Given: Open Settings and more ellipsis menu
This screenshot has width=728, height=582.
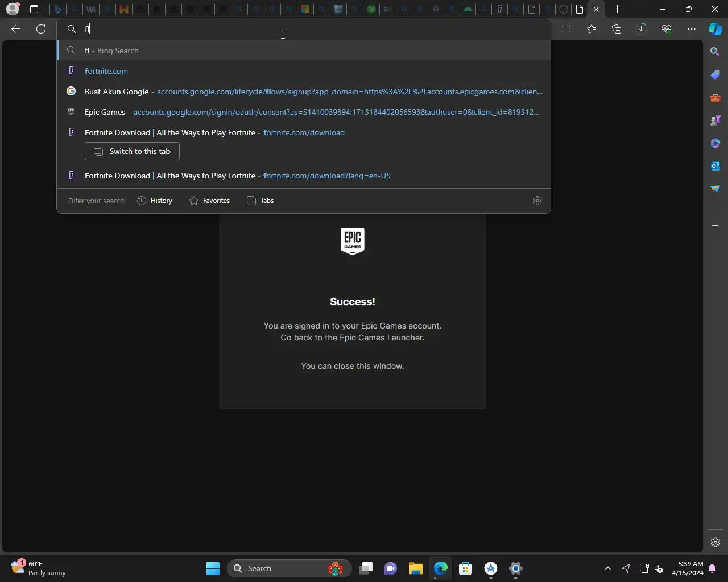Looking at the screenshot, I should (x=692, y=29).
